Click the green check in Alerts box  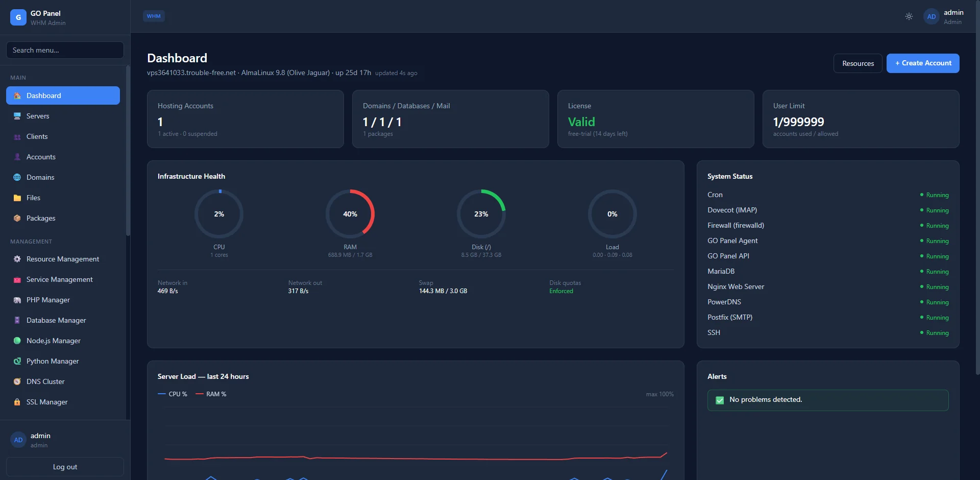720,400
